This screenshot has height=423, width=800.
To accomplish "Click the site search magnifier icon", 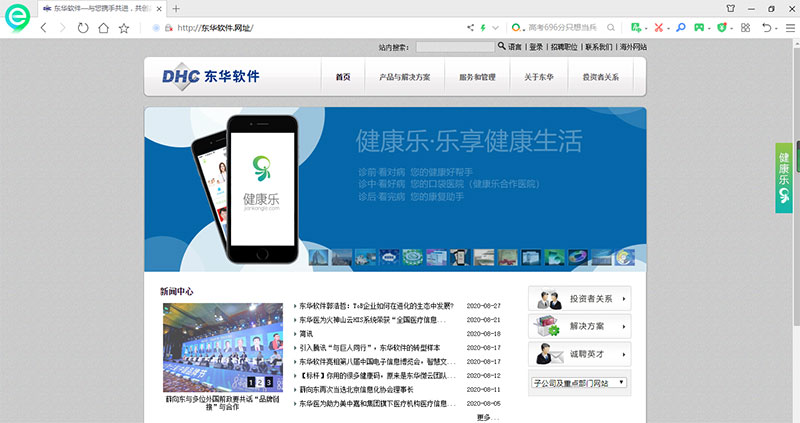I will (x=502, y=46).
